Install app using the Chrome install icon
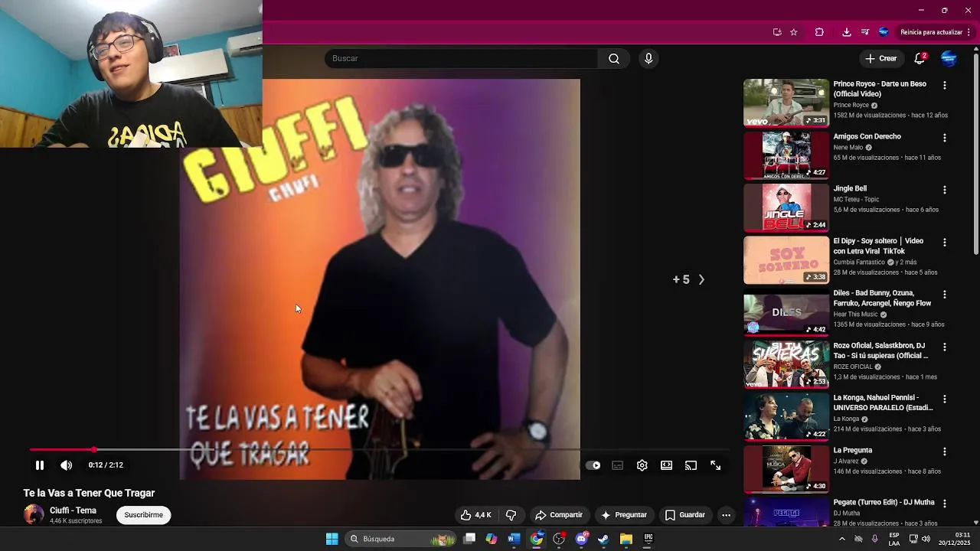Screen dimensions: 980x551 [x=777, y=32]
